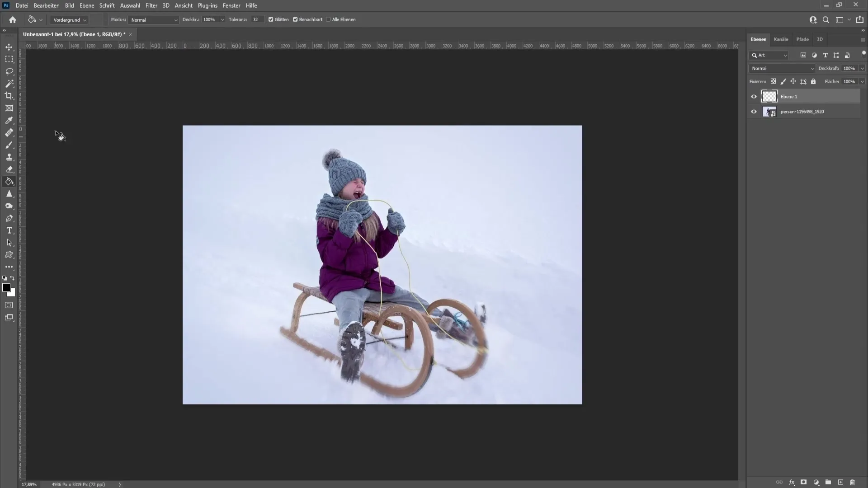Screen dimensions: 868x488
Task: Select the Gradient tool
Action: point(9,181)
